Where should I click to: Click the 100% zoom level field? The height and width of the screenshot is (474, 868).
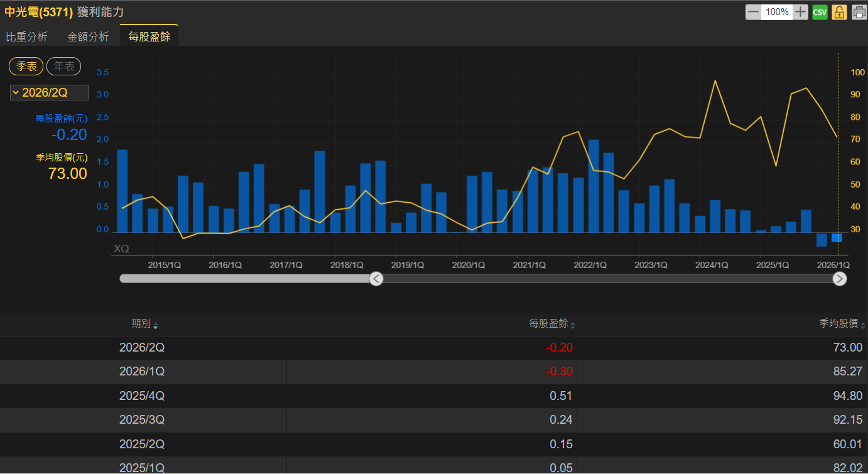pos(777,12)
